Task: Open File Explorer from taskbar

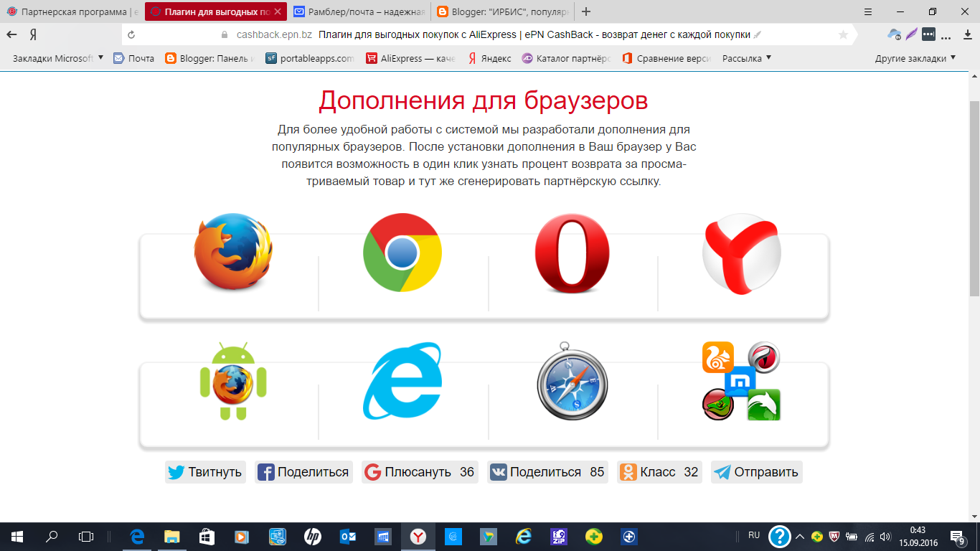Action: (x=171, y=536)
